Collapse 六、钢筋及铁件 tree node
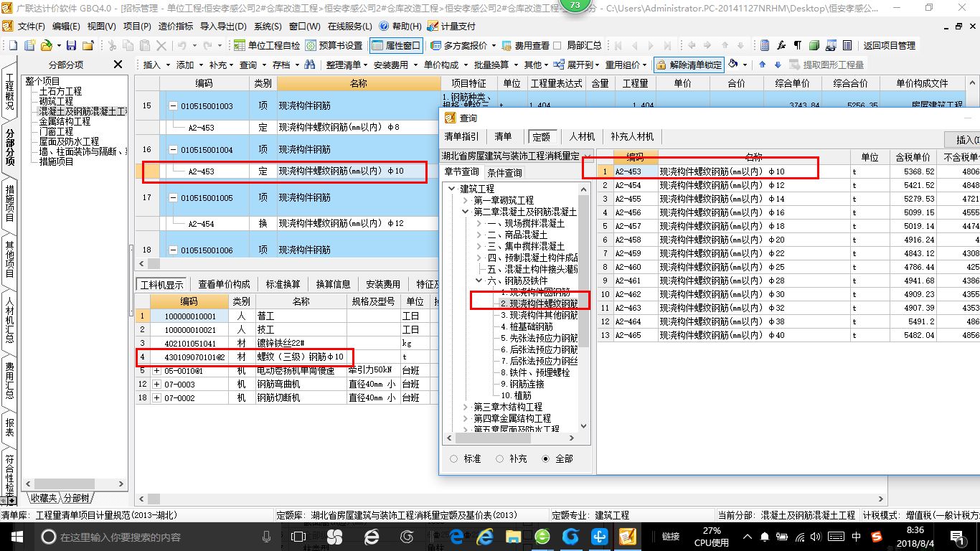This screenshot has width=980, height=551. point(479,281)
